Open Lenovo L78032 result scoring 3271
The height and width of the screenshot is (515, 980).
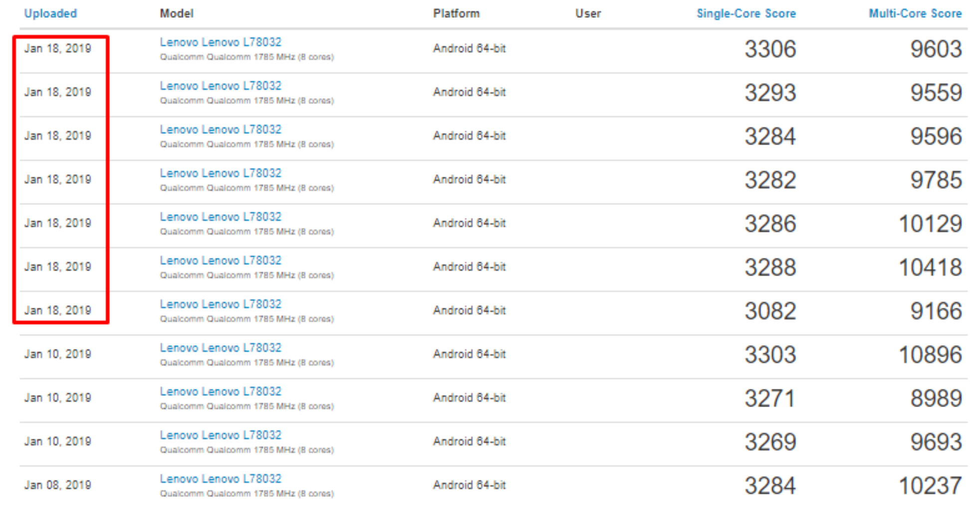tap(221, 391)
